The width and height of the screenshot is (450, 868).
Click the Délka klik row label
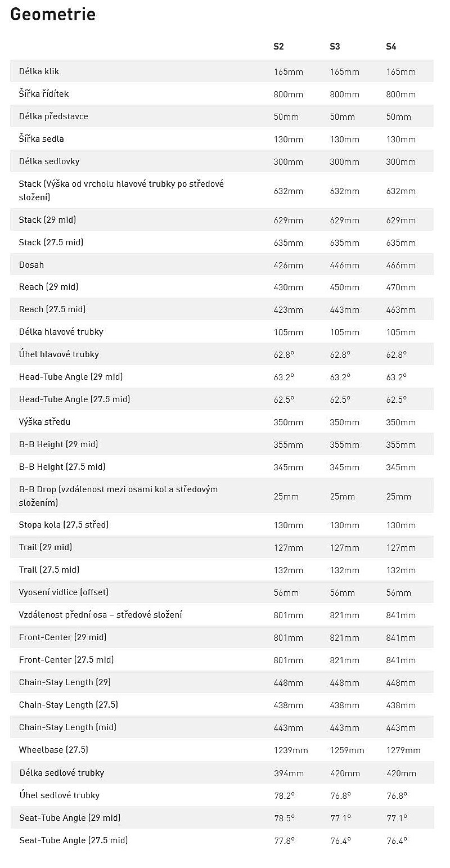tap(39, 71)
